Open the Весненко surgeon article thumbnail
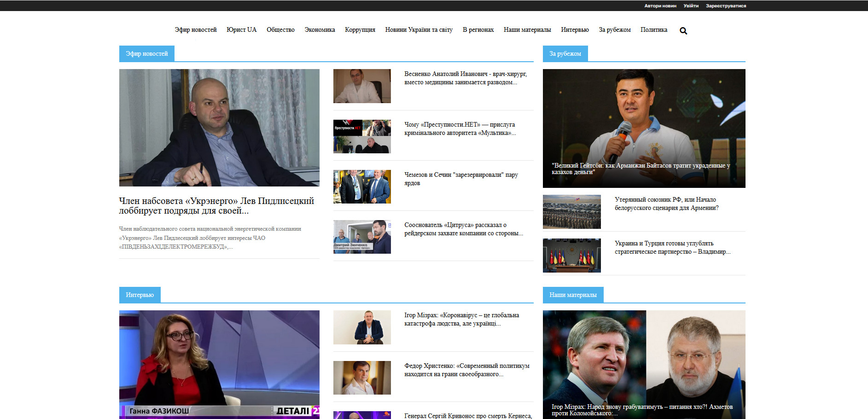868x419 pixels. [362, 86]
